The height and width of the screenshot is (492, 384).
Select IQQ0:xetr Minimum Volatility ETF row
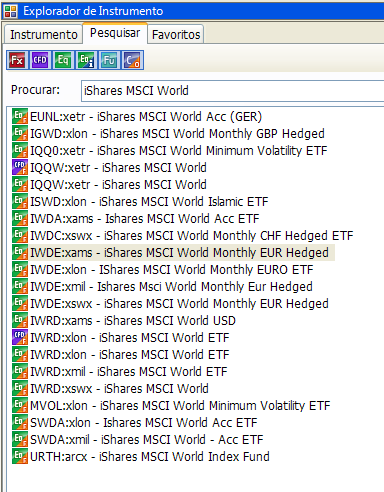pyautogui.click(x=179, y=151)
